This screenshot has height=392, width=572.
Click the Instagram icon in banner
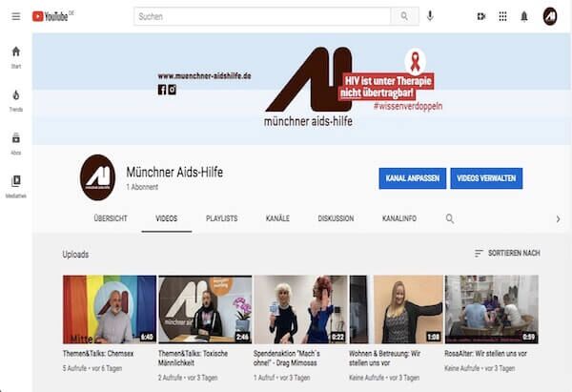point(173,90)
